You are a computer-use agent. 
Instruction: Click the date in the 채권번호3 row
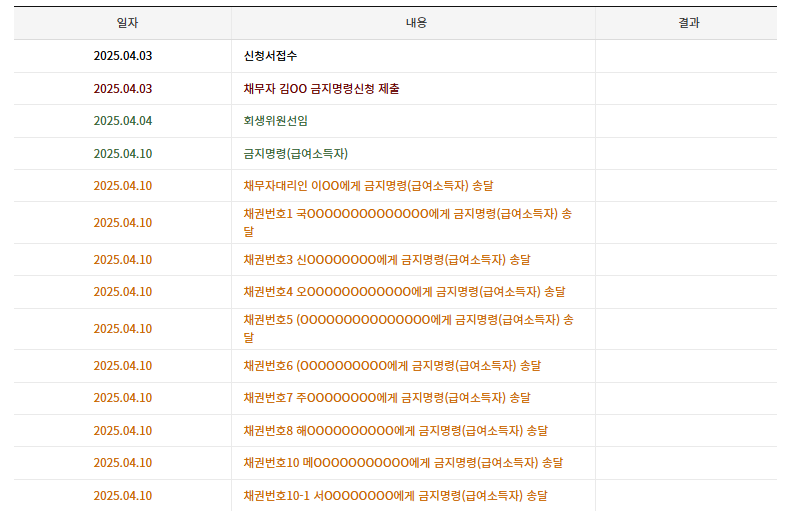[123, 260]
